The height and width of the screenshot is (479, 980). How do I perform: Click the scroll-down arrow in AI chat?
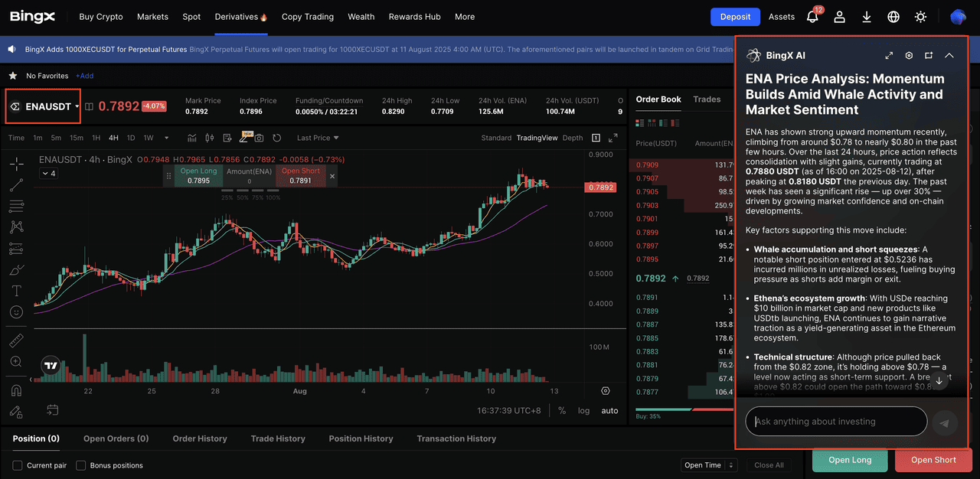[x=939, y=381]
